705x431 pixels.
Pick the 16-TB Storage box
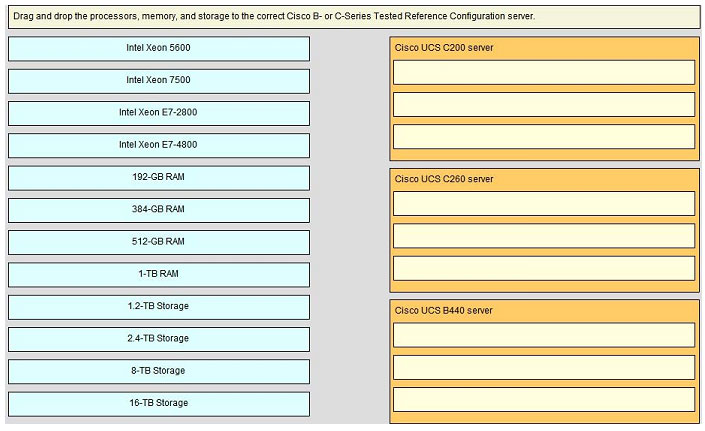159,404
